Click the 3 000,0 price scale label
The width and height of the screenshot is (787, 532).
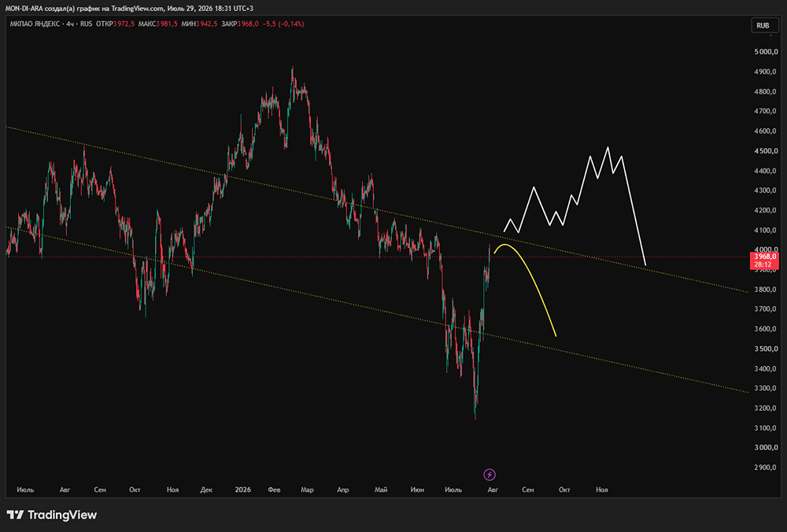765,448
